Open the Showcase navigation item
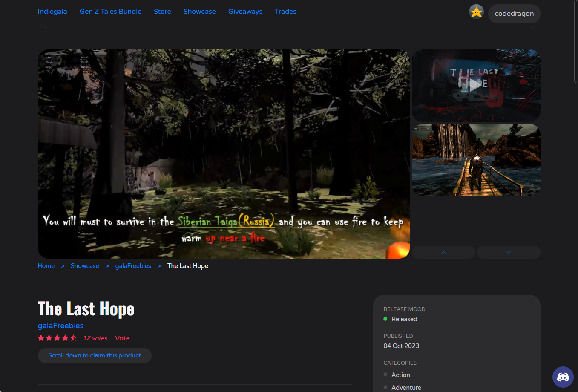 [199, 12]
